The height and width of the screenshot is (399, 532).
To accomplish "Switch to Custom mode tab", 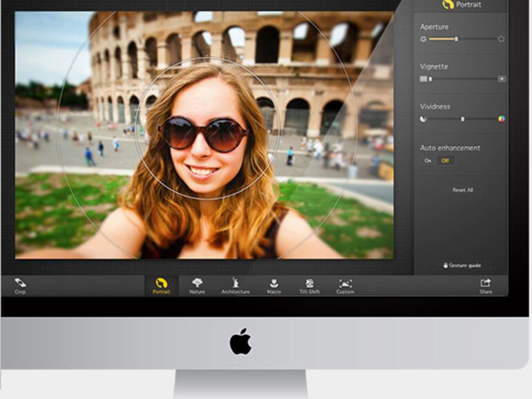I will pos(345,286).
